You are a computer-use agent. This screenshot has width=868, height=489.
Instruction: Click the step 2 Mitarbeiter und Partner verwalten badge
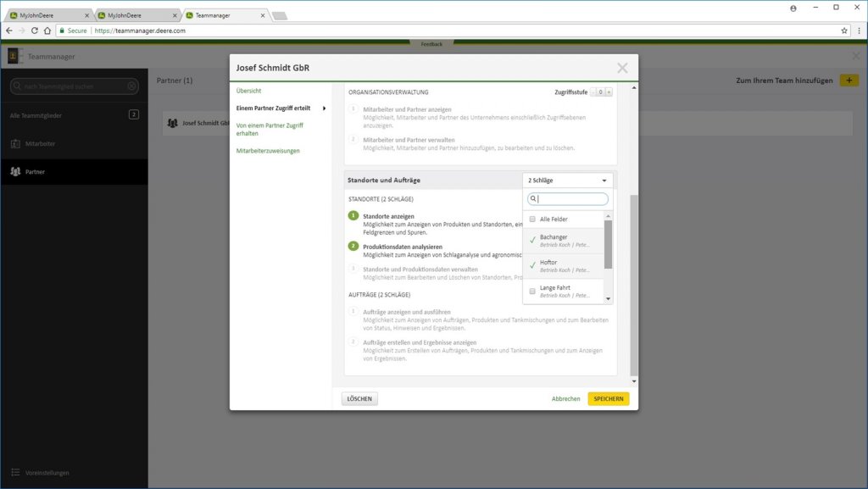pyautogui.click(x=353, y=139)
